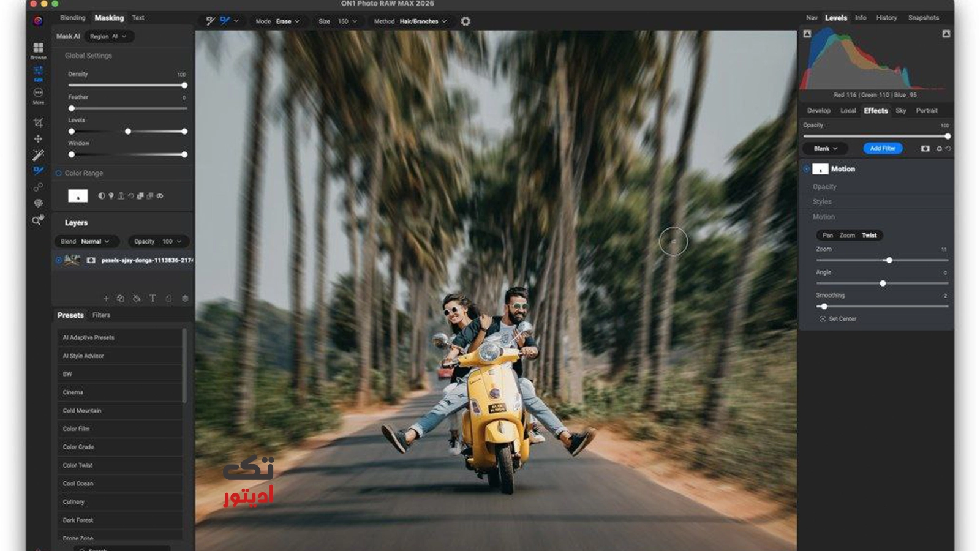
Task: Open the Blend Normal dropdown
Action: (x=86, y=241)
